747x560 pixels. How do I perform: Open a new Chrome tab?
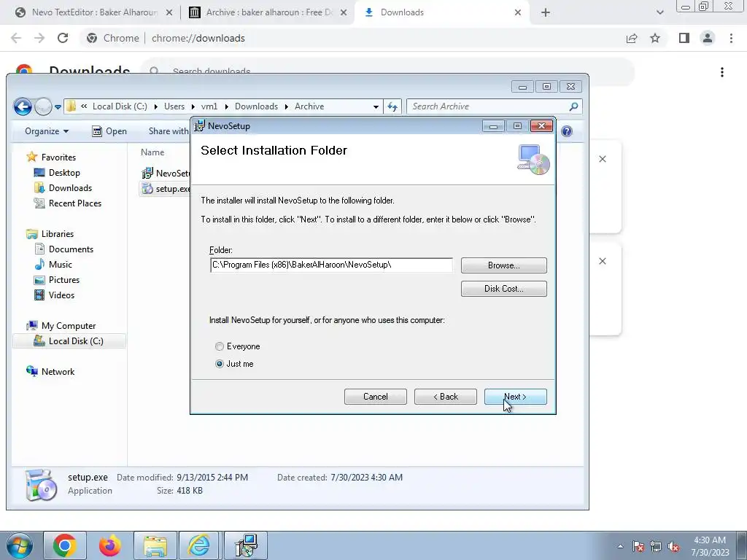546,13
